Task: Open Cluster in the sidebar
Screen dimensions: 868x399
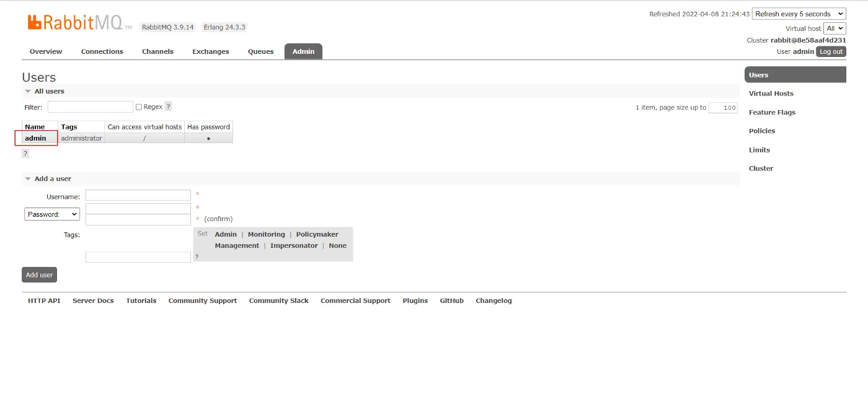Action: tap(761, 169)
